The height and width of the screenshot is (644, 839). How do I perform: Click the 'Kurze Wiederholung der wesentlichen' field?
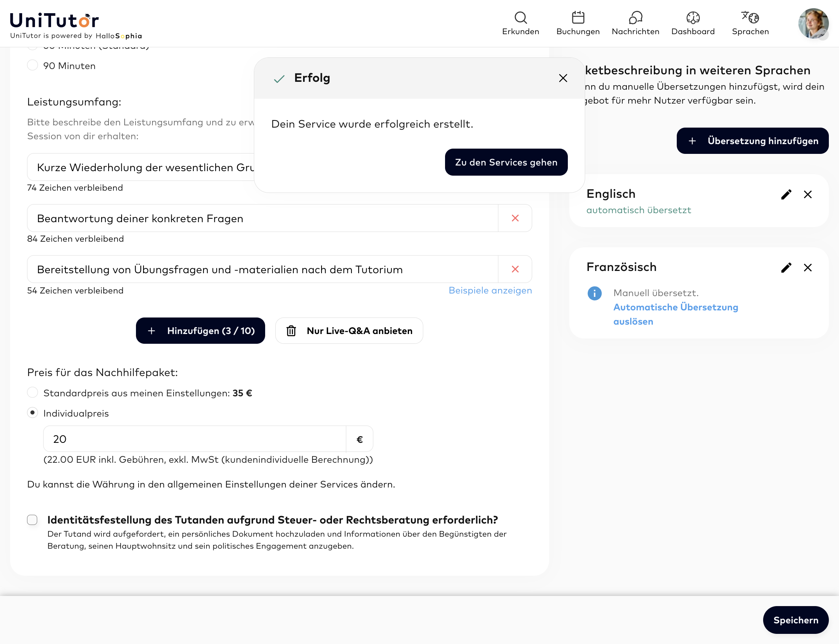tap(141, 167)
